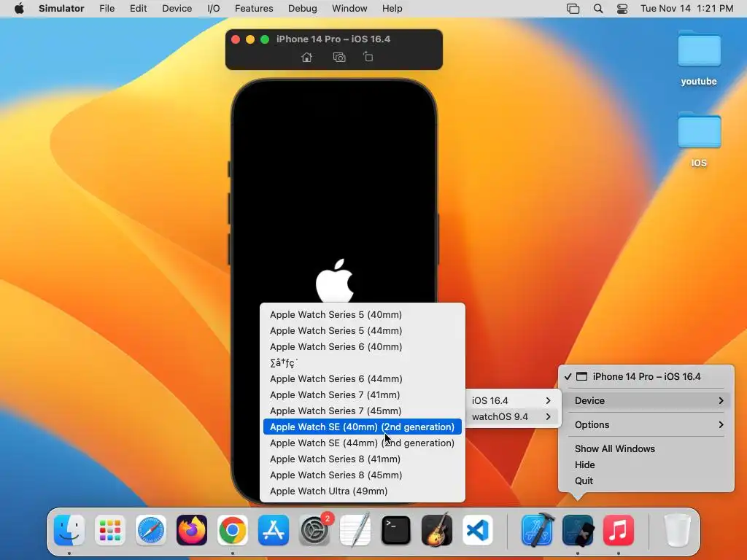Open the Debug menu

[303, 9]
